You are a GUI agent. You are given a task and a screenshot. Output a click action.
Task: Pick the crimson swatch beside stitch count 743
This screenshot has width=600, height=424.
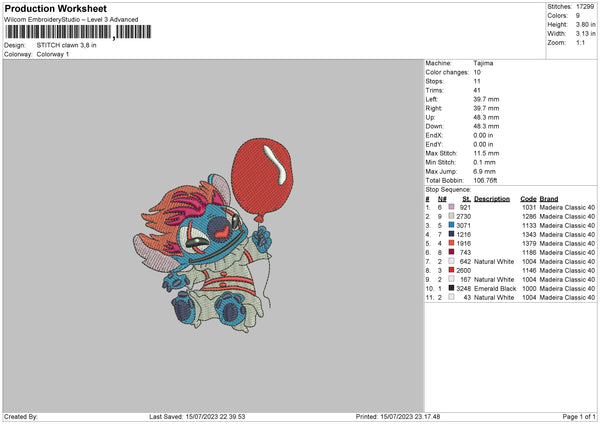click(451, 252)
